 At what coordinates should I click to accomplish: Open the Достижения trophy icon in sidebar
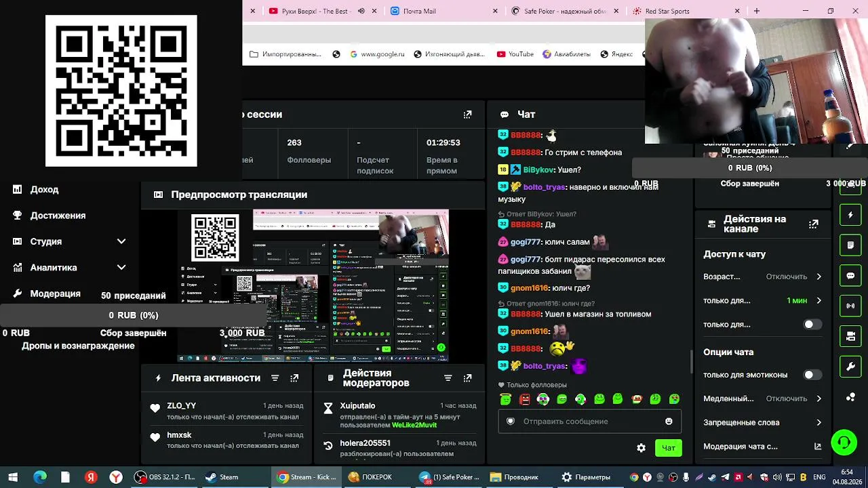[x=18, y=216]
